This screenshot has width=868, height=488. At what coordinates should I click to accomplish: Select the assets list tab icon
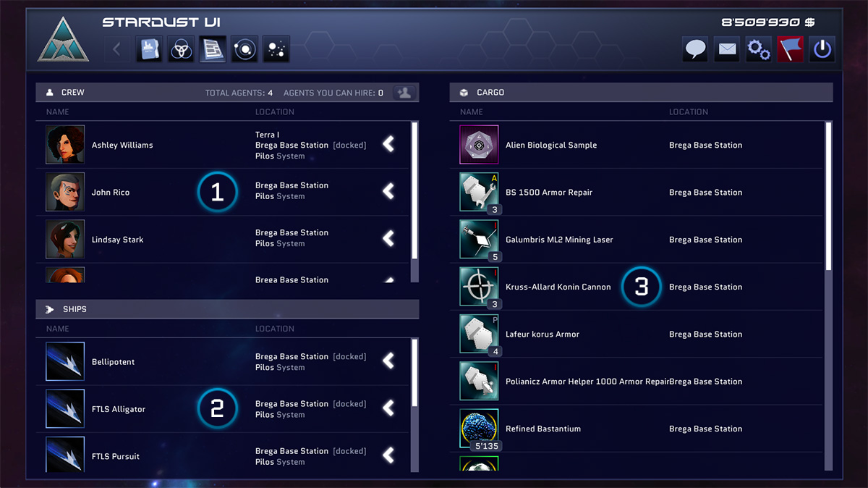213,49
